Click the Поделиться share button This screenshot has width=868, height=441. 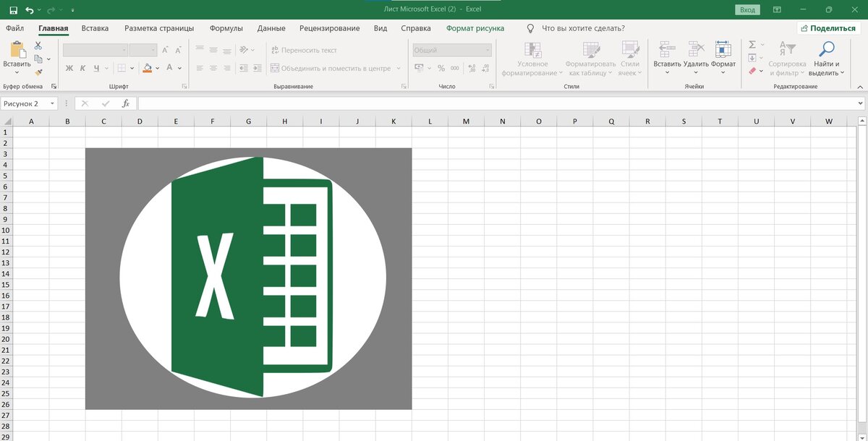[x=830, y=28]
